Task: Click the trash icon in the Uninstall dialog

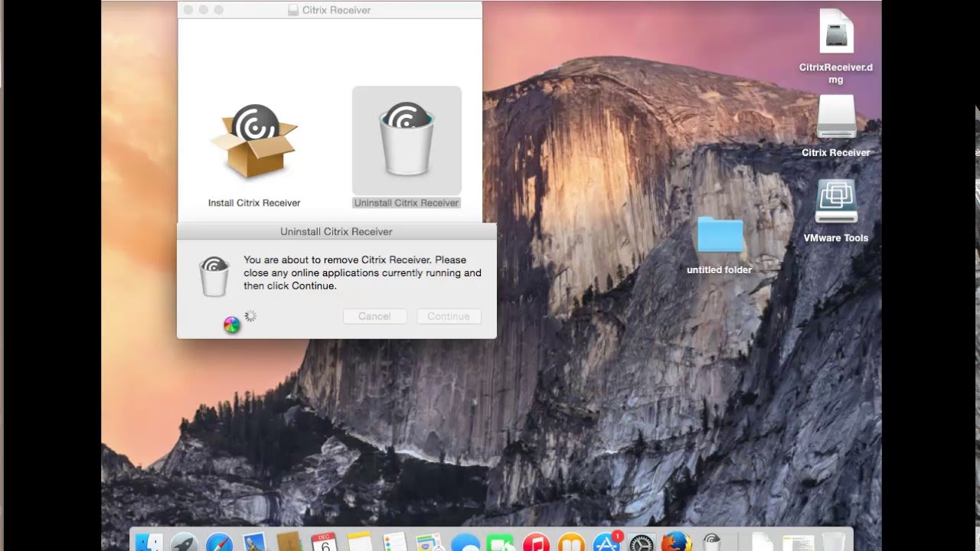Action: click(214, 276)
